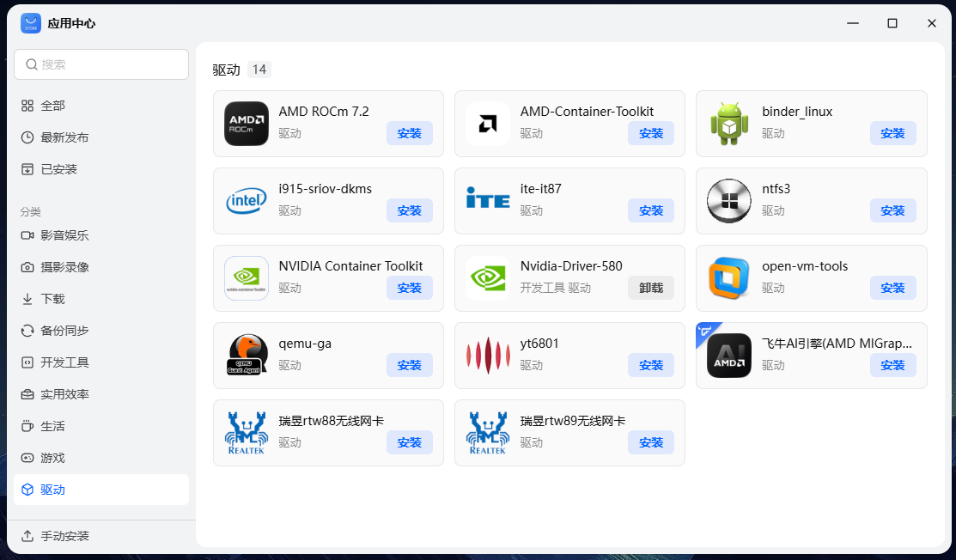Screen dimensions: 956x560
Task: Install binder_linux driver
Action: click(x=892, y=133)
